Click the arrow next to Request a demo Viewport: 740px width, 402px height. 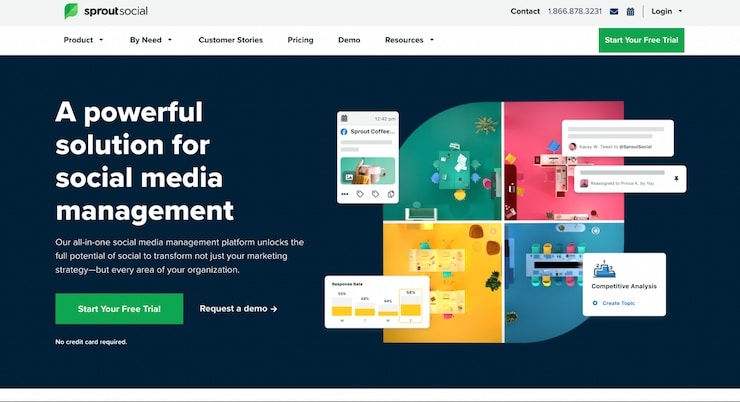274,309
